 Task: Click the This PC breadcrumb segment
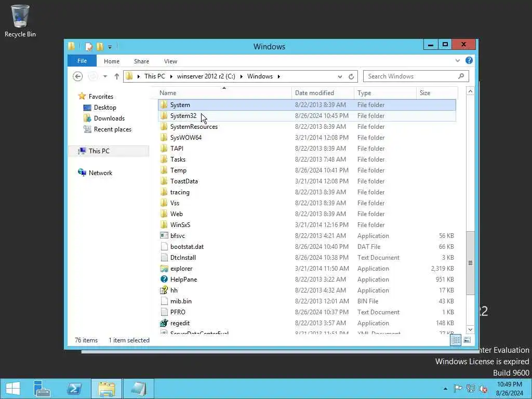(154, 76)
